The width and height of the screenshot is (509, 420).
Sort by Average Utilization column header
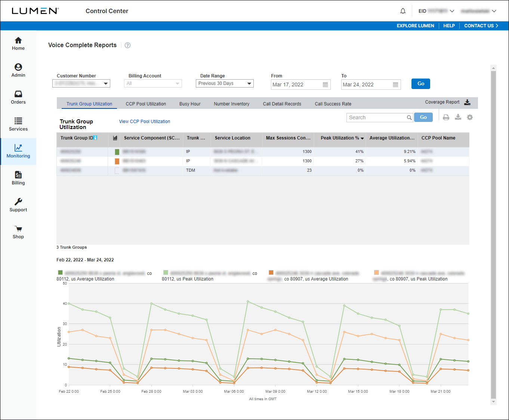(392, 138)
